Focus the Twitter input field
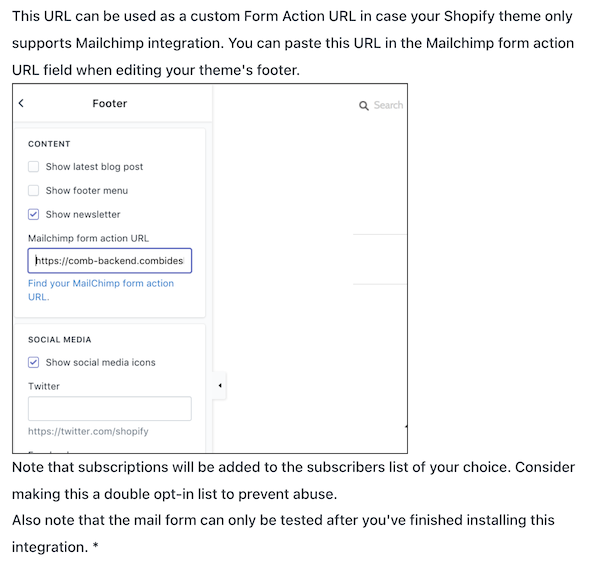The width and height of the screenshot is (600, 568). [110, 408]
